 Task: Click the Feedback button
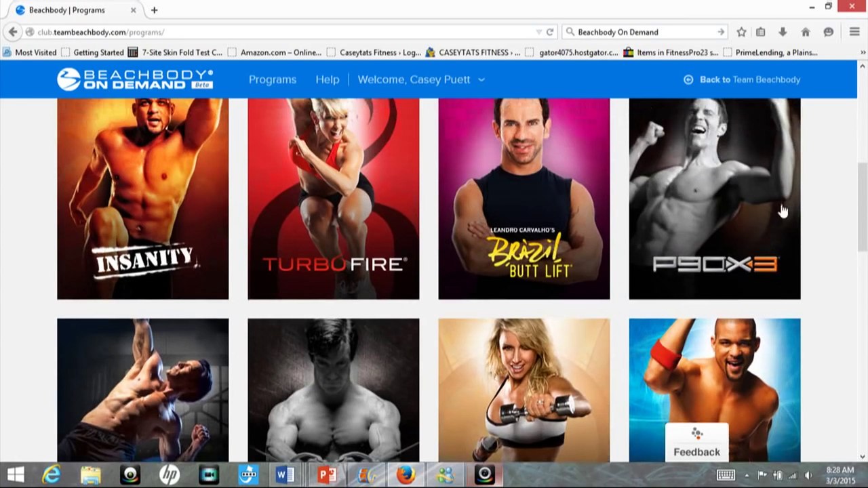click(x=696, y=443)
